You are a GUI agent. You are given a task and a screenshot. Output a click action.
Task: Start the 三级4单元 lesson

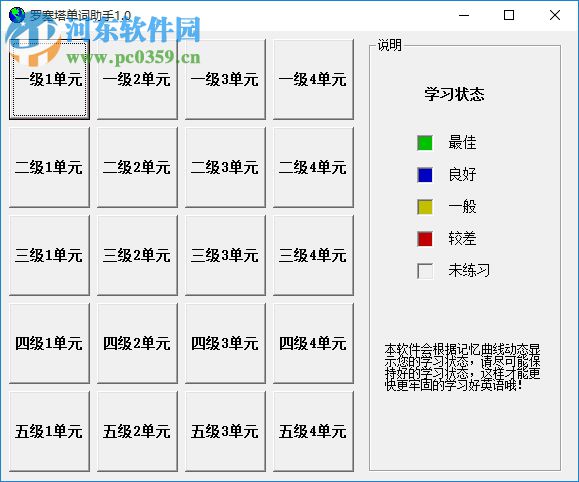point(313,255)
